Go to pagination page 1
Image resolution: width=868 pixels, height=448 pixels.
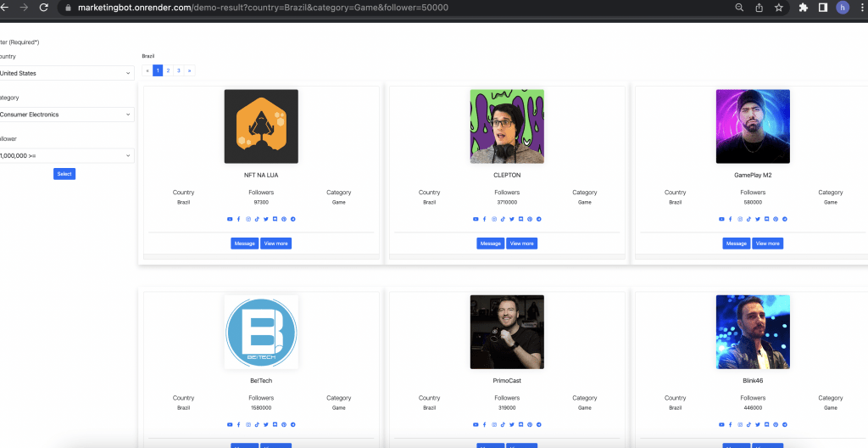pyautogui.click(x=158, y=70)
